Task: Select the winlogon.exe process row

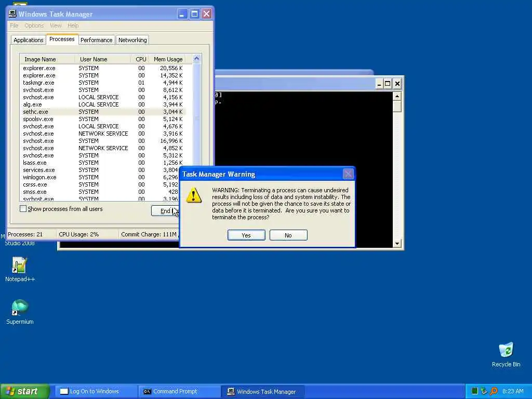Action: coord(100,177)
